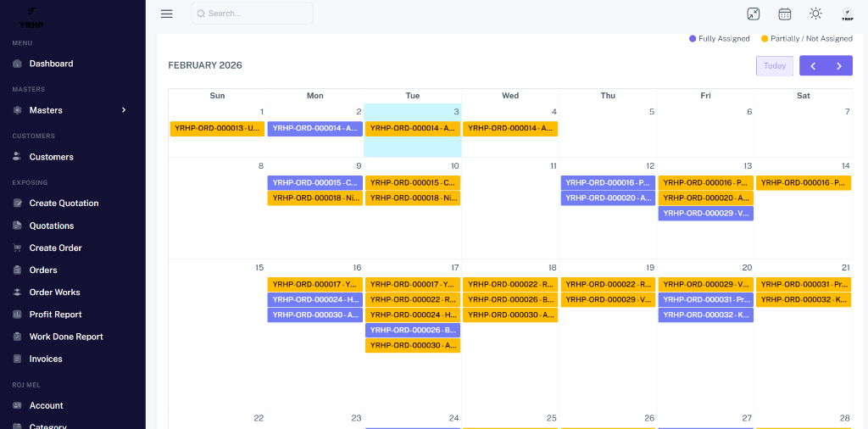868x429 pixels.
Task: Focus the Search input field
Action: pyautogui.click(x=252, y=14)
